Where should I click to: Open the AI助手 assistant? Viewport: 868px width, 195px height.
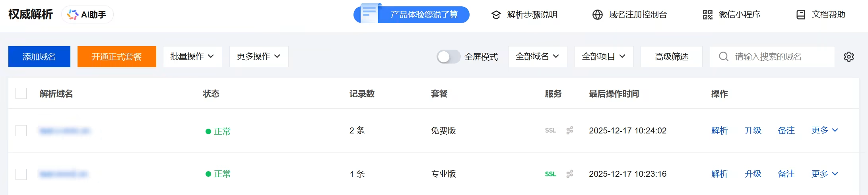(x=87, y=15)
